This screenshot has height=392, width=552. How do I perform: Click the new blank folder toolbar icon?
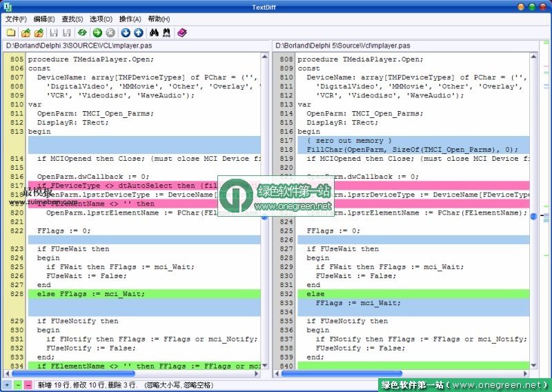11,32
